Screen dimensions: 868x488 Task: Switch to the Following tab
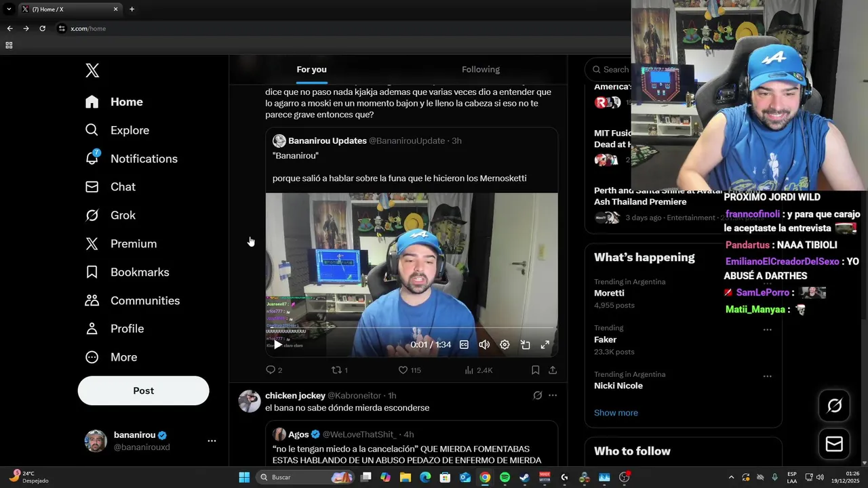[x=481, y=69]
